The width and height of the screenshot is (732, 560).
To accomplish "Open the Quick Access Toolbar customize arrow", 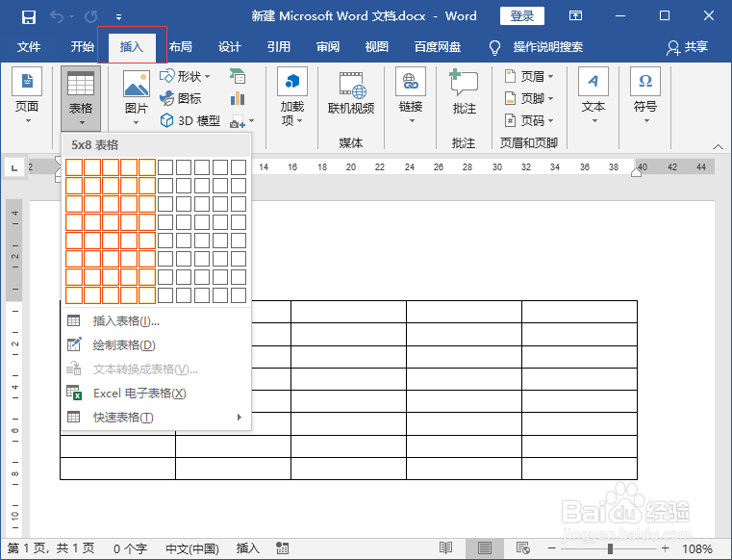I will [x=118, y=17].
